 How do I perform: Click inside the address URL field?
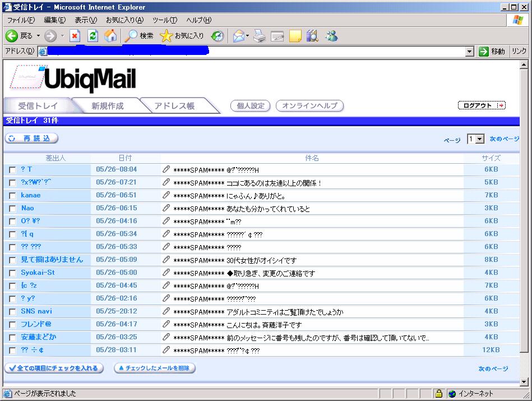256,52
